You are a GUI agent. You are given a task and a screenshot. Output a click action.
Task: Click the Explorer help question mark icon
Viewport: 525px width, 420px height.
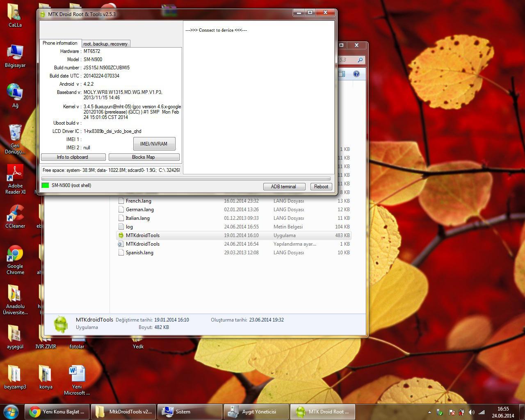(x=356, y=74)
